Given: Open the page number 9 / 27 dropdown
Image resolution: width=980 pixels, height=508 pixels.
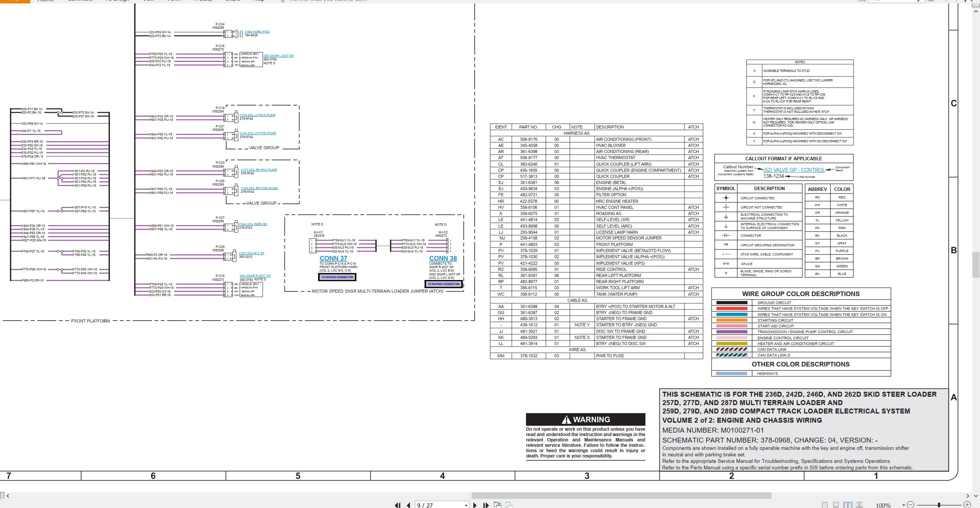Looking at the screenshot, I should click(x=466, y=505).
